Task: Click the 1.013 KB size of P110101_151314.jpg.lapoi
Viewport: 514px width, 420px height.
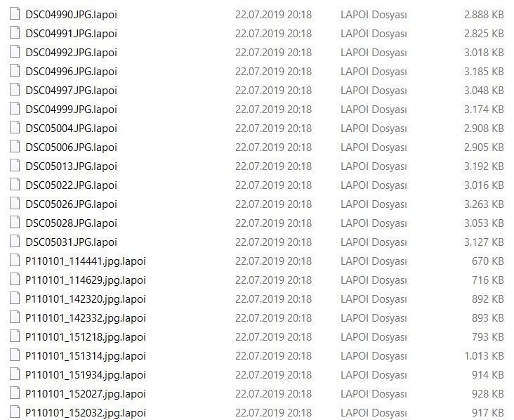Action: tap(484, 356)
